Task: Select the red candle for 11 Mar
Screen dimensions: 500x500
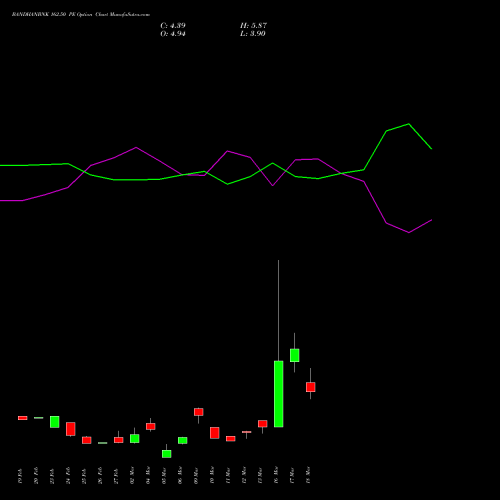Action: point(231,439)
